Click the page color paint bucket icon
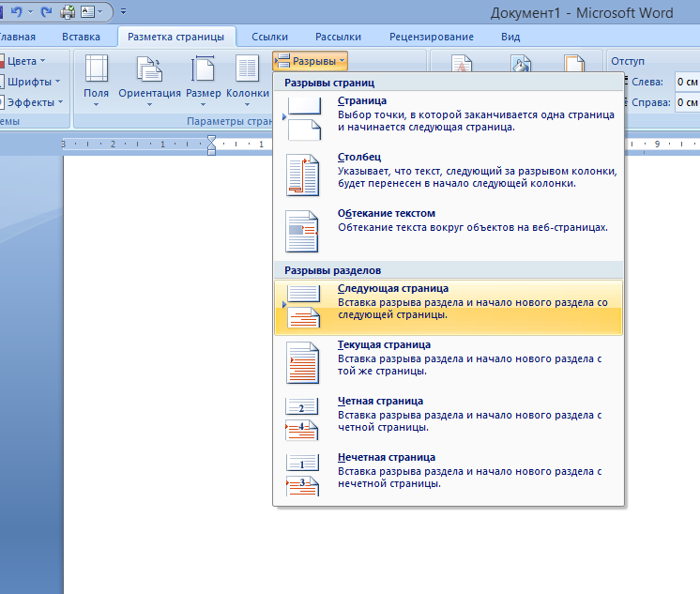The height and width of the screenshot is (594, 700). pos(521,63)
